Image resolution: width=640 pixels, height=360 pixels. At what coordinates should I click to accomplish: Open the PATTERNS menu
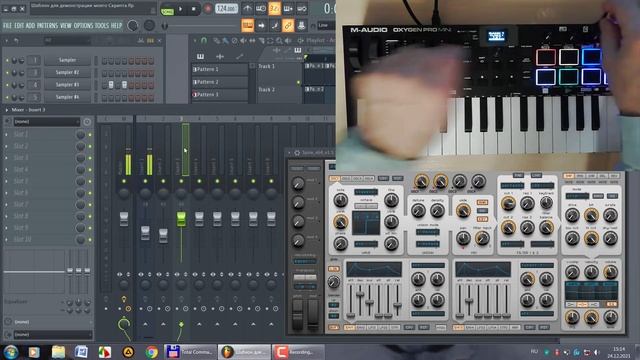[x=48, y=25]
